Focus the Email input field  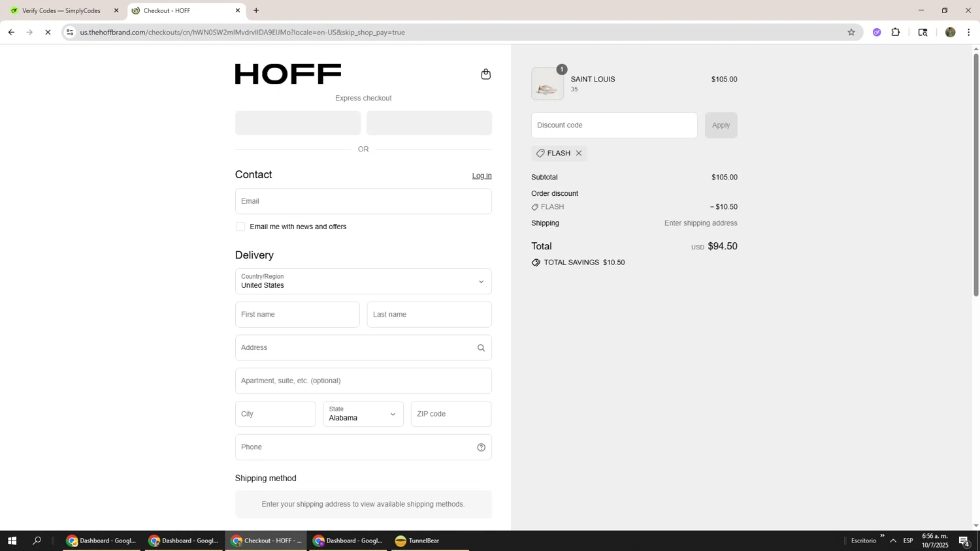click(363, 201)
